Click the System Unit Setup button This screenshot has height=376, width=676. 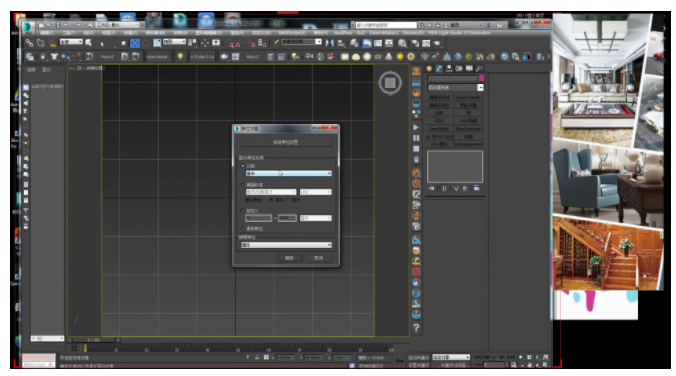click(286, 142)
